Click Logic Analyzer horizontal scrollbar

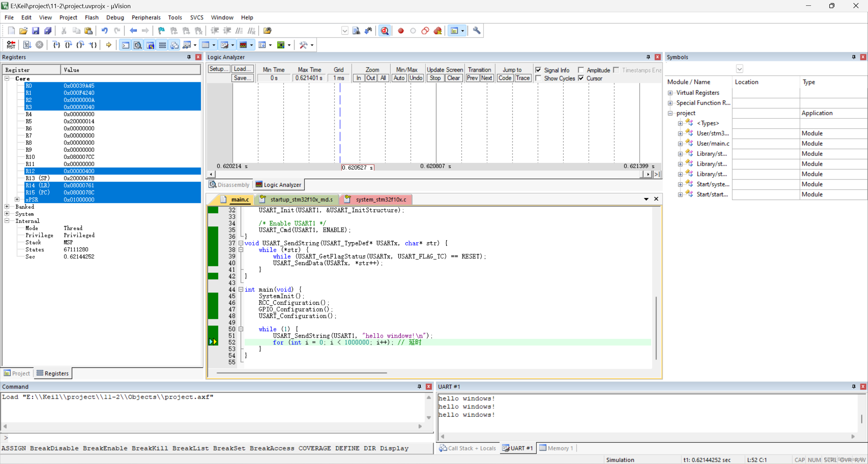(429, 174)
